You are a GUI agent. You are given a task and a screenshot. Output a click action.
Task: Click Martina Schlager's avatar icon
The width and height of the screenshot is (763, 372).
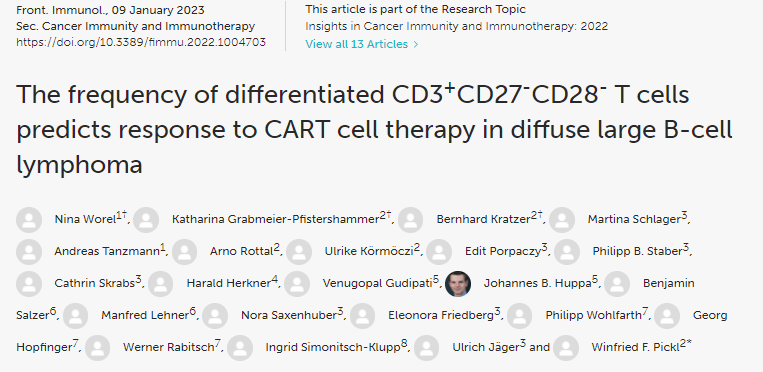[562, 220]
